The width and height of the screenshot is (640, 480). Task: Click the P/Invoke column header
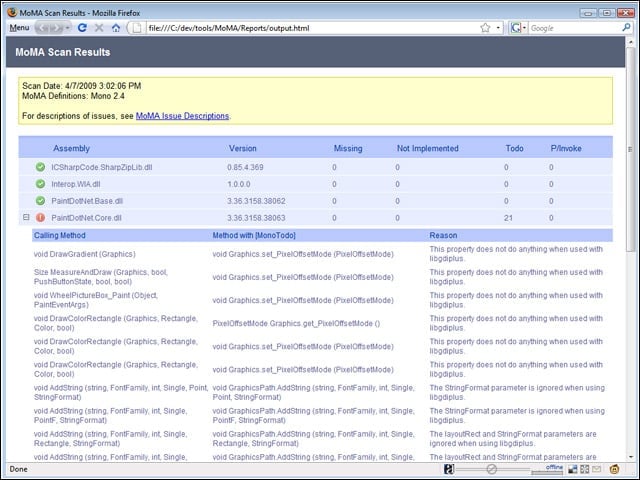tap(566, 148)
